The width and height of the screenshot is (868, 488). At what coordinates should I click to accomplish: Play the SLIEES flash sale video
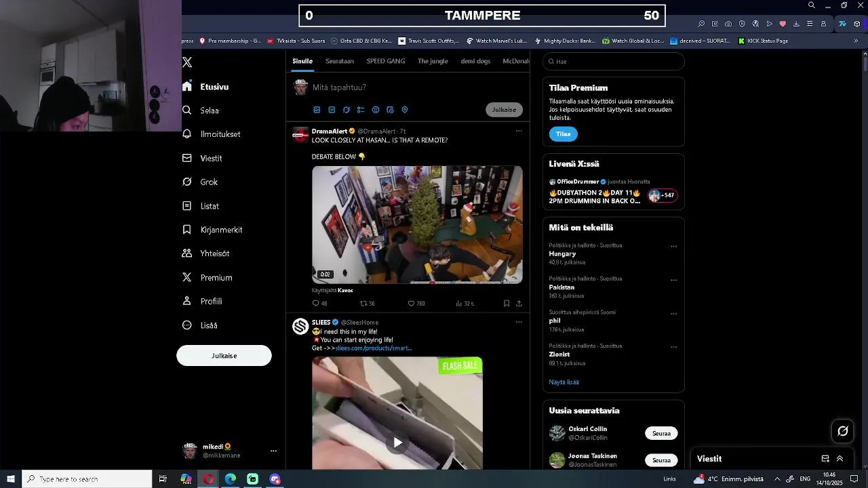397,443
